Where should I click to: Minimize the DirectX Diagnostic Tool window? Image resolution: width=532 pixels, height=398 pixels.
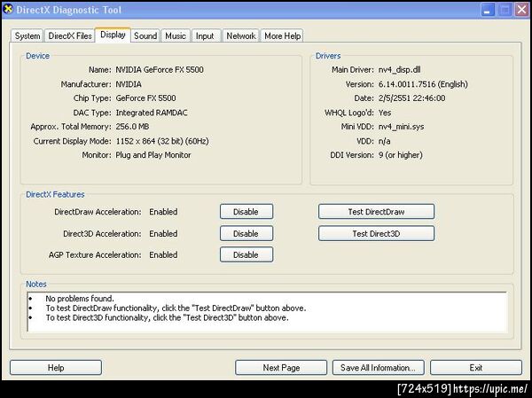(488, 10)
